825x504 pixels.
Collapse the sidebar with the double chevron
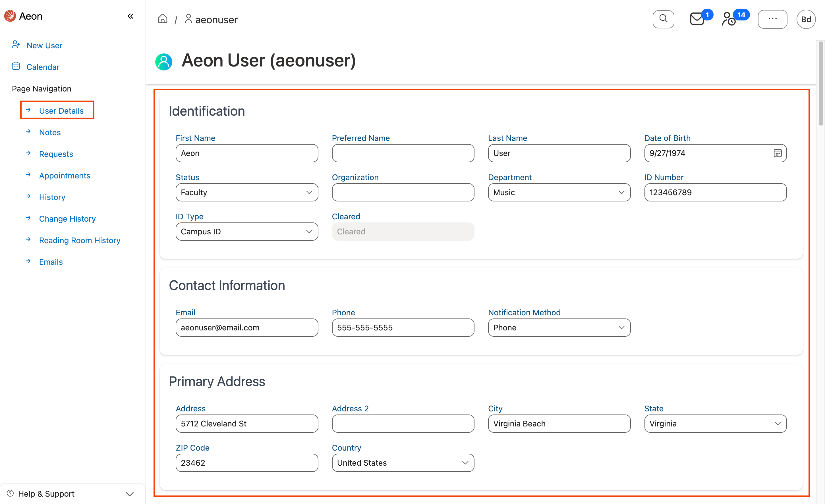click(130, 16)
